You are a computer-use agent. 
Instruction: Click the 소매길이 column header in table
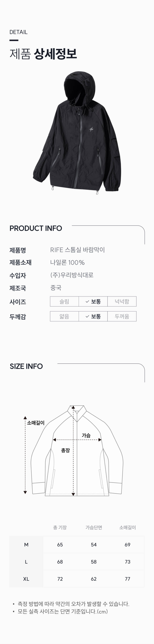[128, 527]
